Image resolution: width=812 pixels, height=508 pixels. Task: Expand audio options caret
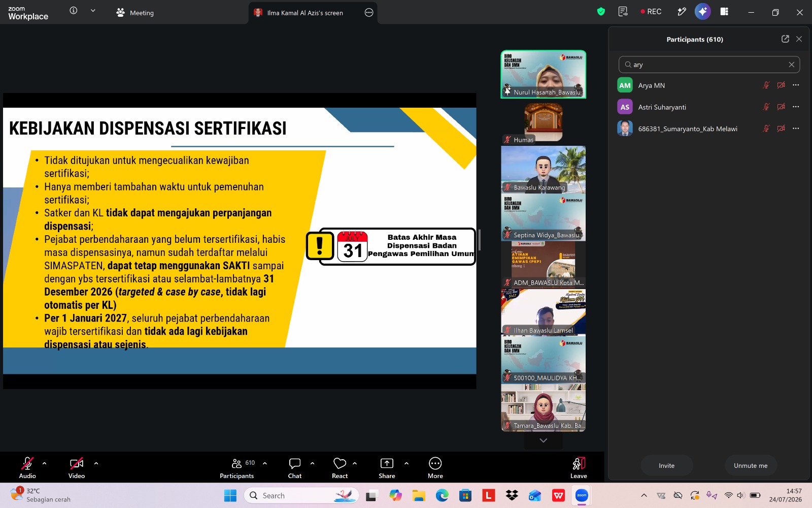click(45, 463)
